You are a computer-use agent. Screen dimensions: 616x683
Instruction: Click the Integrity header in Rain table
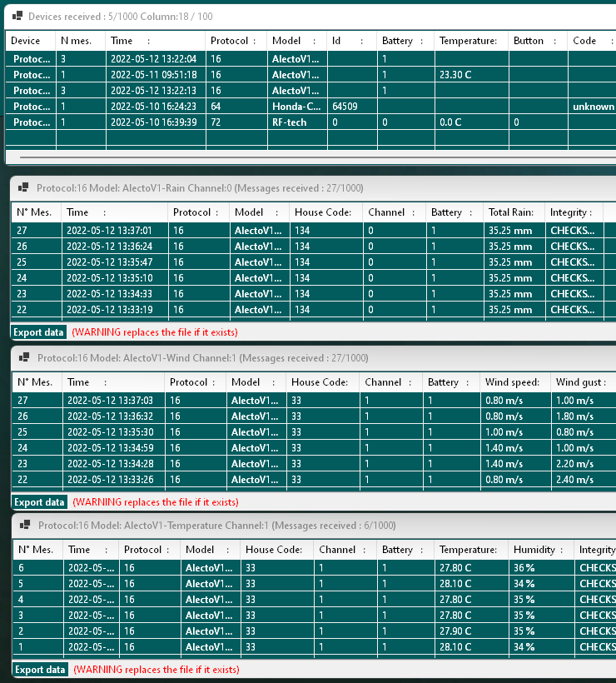coord(574,212)
